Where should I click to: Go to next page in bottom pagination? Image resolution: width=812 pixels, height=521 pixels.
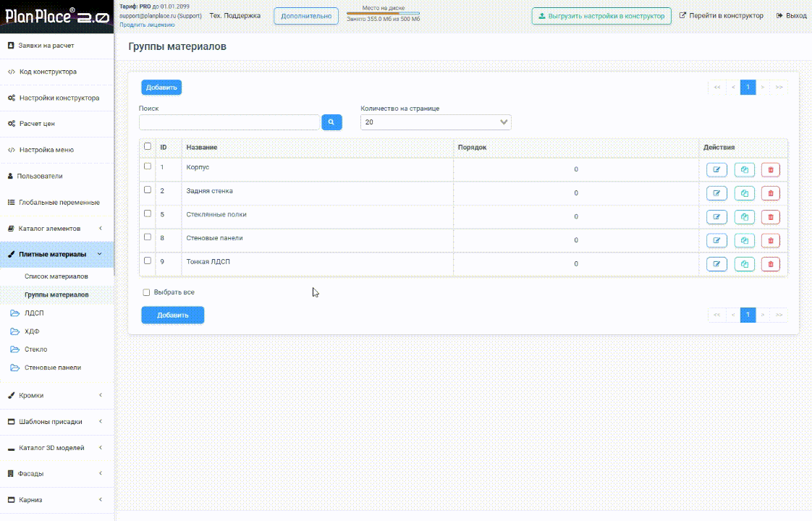pyautogui.click(x=763, y=315)
